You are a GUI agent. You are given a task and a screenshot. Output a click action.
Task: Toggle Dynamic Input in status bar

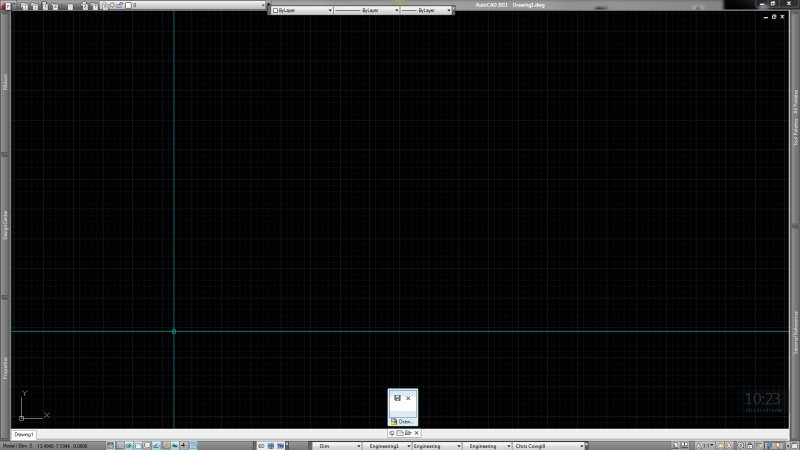tap(175, 446)
